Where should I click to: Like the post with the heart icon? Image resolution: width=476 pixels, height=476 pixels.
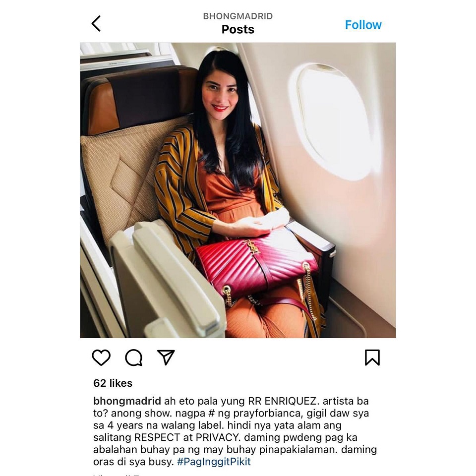tap(101, 357)
